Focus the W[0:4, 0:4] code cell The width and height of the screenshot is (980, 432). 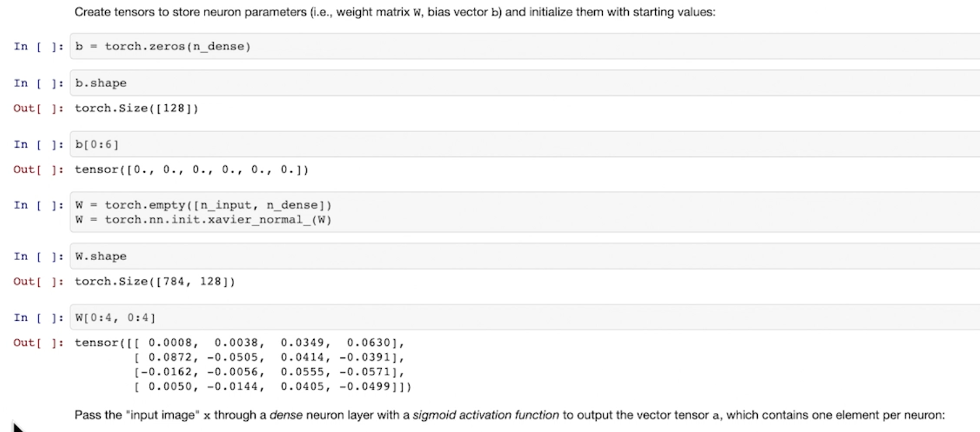pyautogui.click(x=523, y=318)
